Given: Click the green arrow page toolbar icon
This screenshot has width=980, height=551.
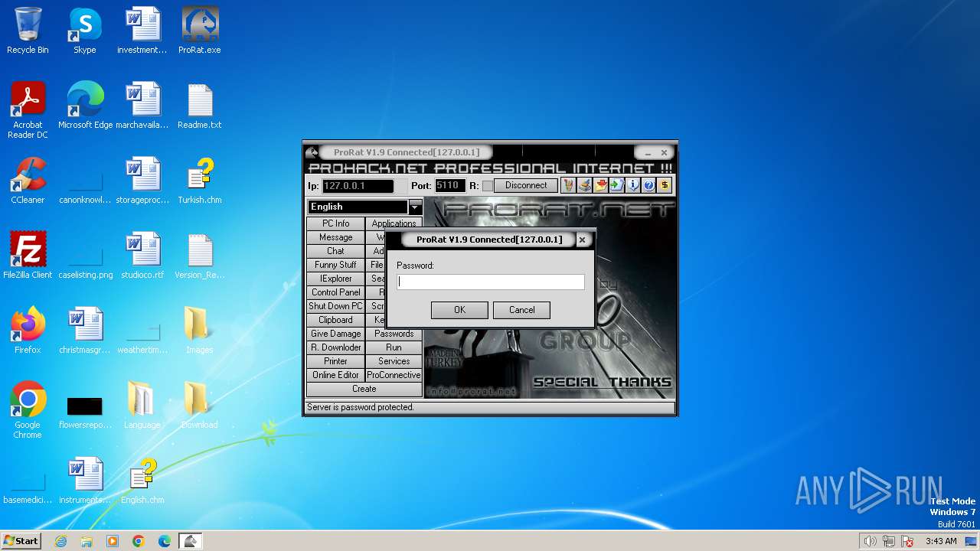Looking at the screenshot, I should 616,185.
